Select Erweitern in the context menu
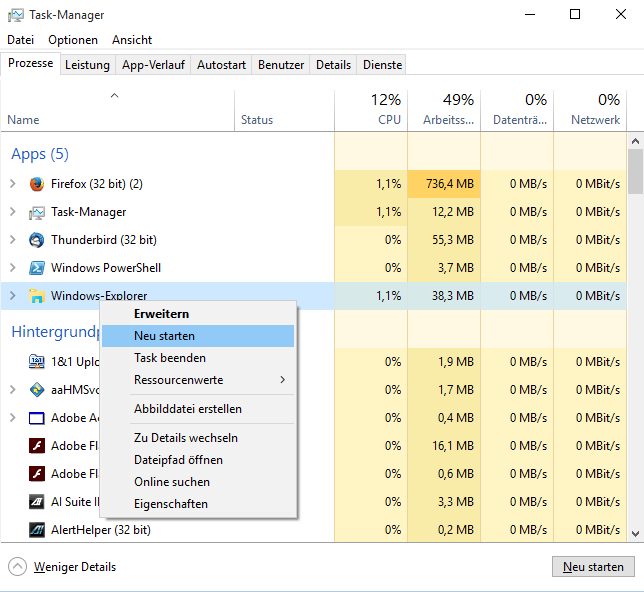 click(x=198, y=314)
